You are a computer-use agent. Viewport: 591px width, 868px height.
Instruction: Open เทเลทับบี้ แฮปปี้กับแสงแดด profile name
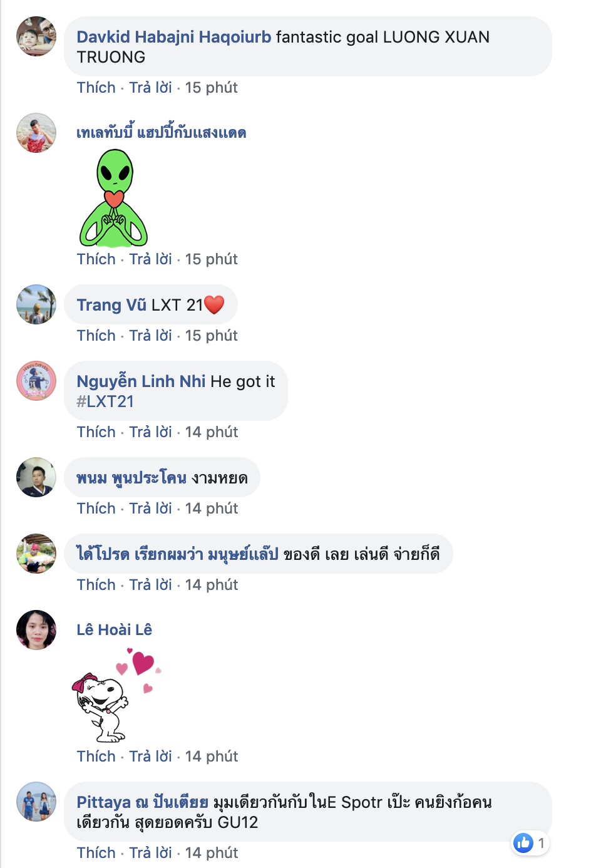[162, 133]
